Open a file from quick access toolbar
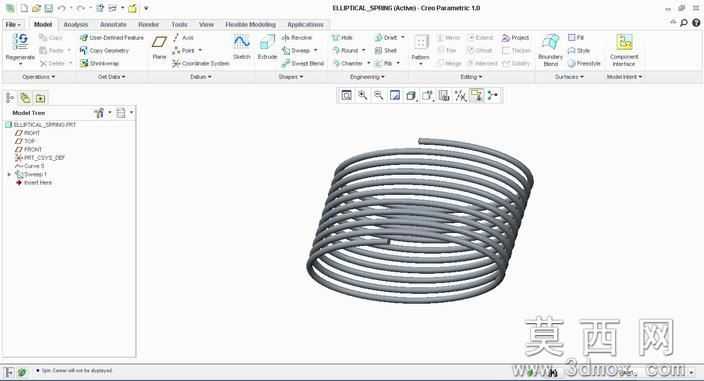 (37, 8)
